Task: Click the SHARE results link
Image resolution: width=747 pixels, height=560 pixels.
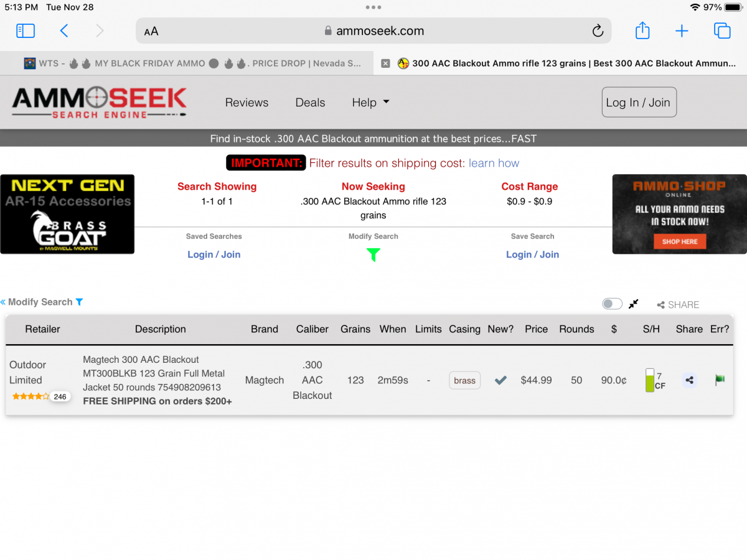Action: [x=678, y=305]
